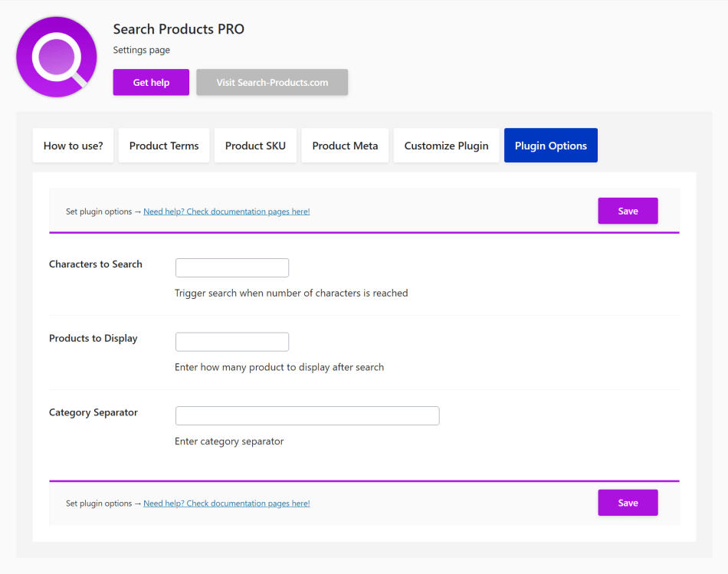Click the Save button below the form
This screenshot has height=574, width=728.
(x=628, y=503)
